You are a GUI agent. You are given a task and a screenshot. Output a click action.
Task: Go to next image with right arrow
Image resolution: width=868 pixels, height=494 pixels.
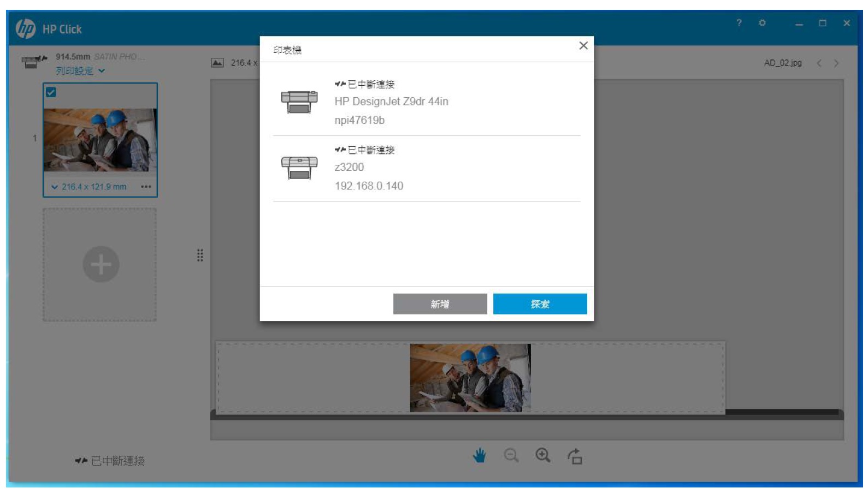(x=836, y=63)
